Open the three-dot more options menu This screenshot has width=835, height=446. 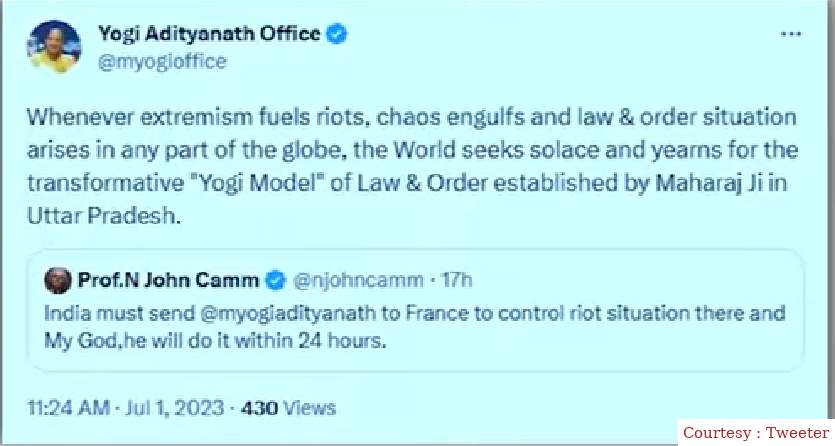[x=790, y=34]
